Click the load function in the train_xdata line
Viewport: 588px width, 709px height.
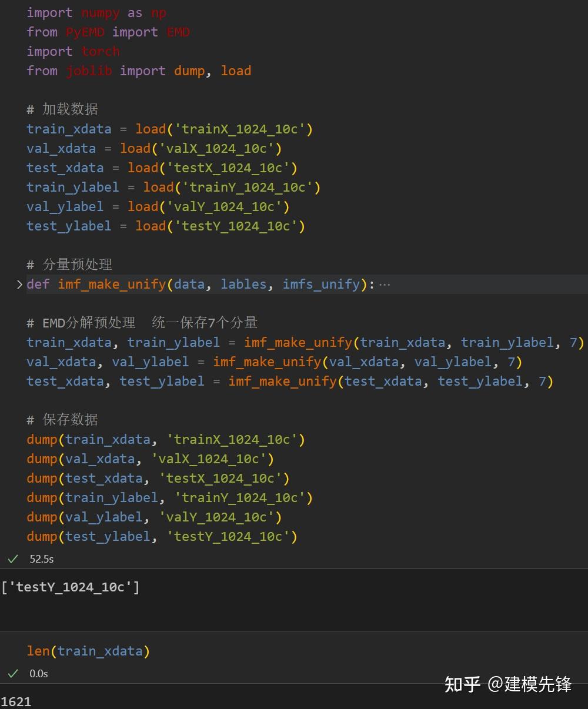tap(151, 129)
